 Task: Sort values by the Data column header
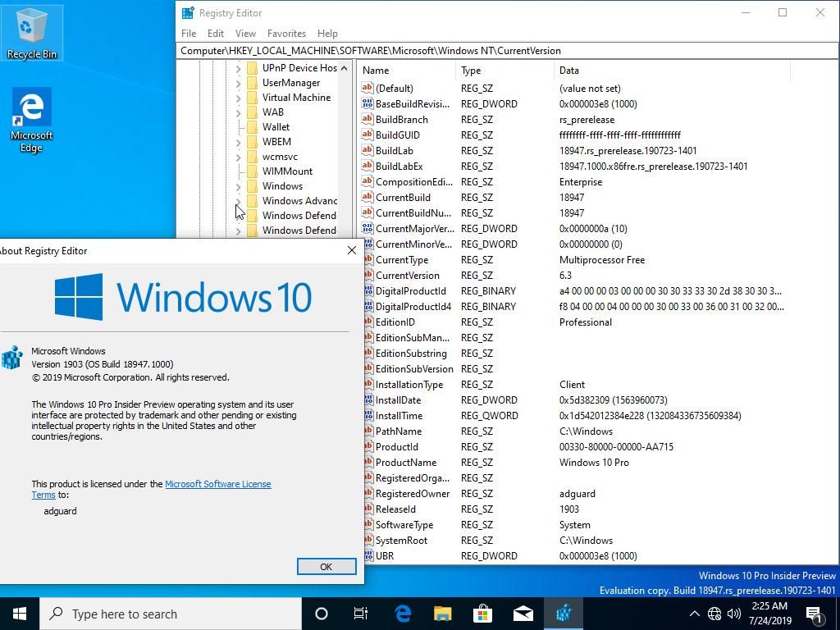pos(672,71)
